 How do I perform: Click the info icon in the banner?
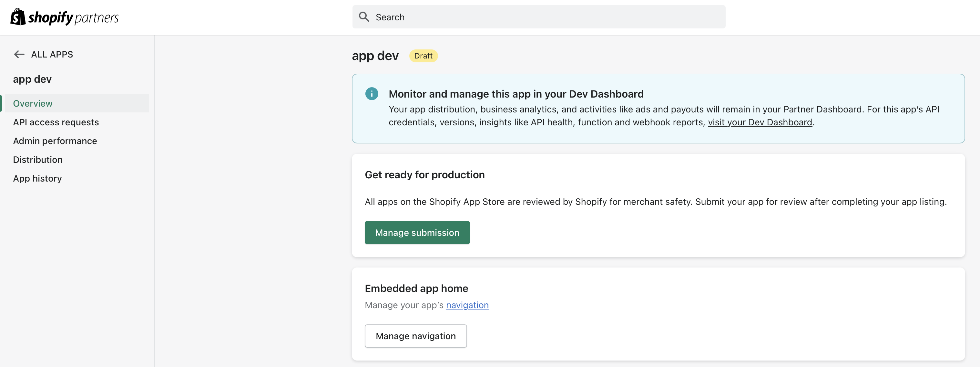371,94
